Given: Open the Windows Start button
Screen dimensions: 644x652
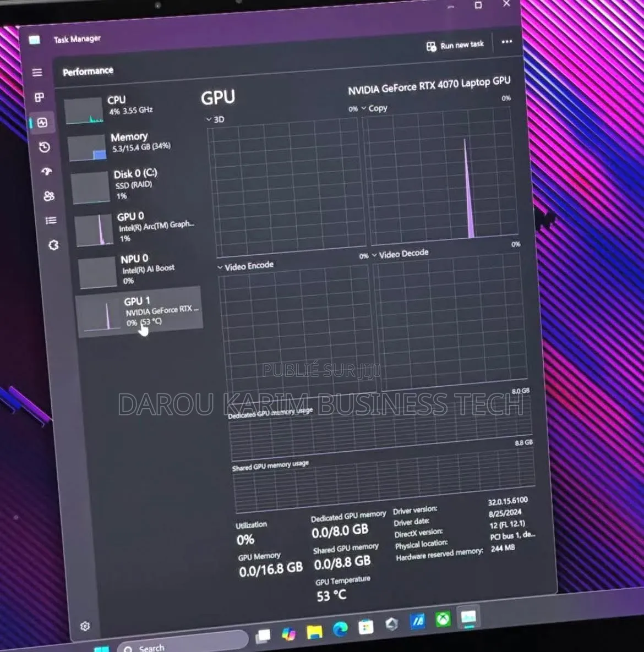Looking at the screenshot, I should (x=101, y=648).
